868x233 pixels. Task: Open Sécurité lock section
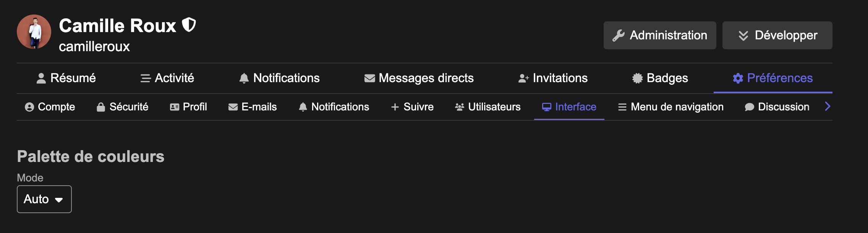pyautogui.click(x=122, y=107)
